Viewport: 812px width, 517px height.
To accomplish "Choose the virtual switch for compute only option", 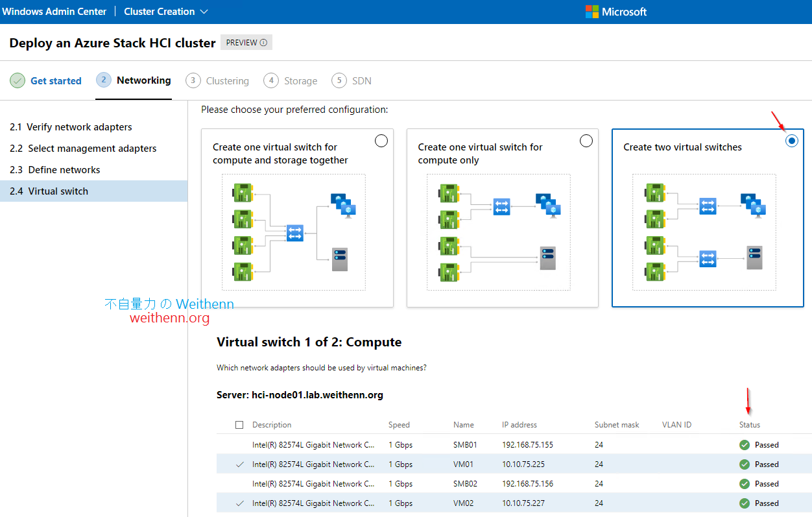I will click(586, 140).
